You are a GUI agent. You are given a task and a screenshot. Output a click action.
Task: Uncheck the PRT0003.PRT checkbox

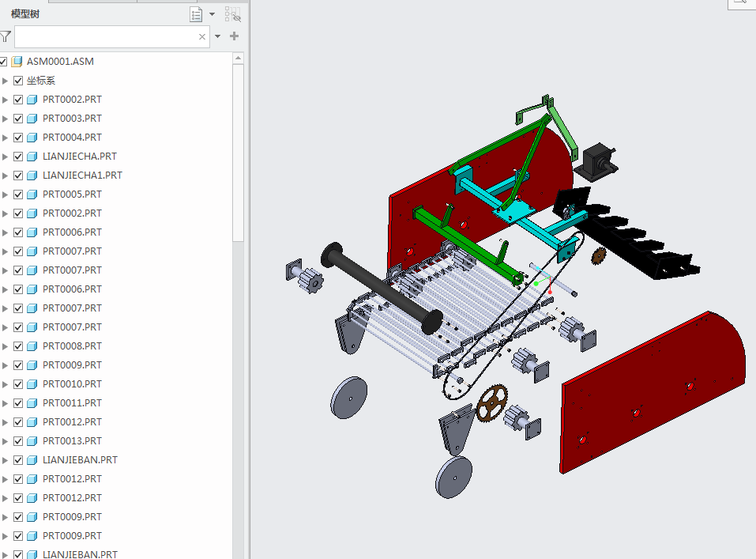pyautogui.click(x=18, y=119)
